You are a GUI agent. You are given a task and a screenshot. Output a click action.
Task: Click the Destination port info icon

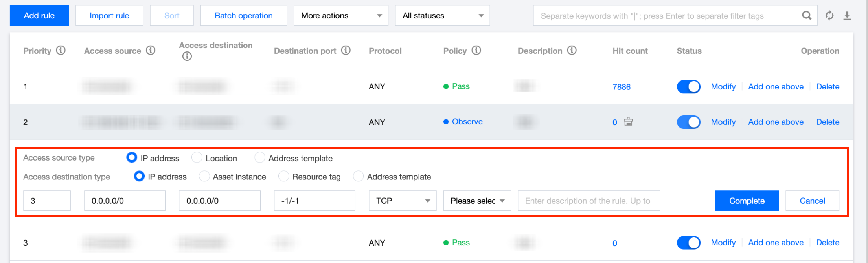click(x=346, y=51)
